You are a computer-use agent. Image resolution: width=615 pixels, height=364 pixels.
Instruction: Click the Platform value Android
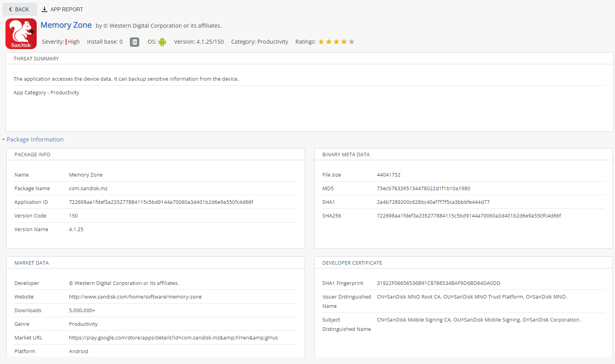[x=78, y=352]
